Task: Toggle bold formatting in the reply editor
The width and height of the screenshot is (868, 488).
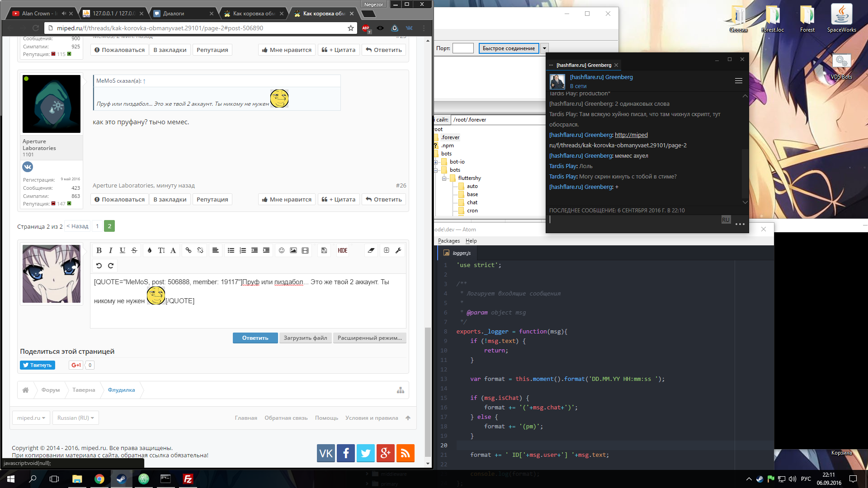Action: tap(99, 250)
